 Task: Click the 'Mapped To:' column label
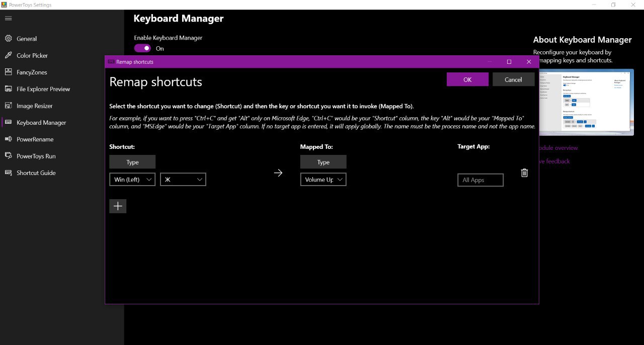pos(316,147)
